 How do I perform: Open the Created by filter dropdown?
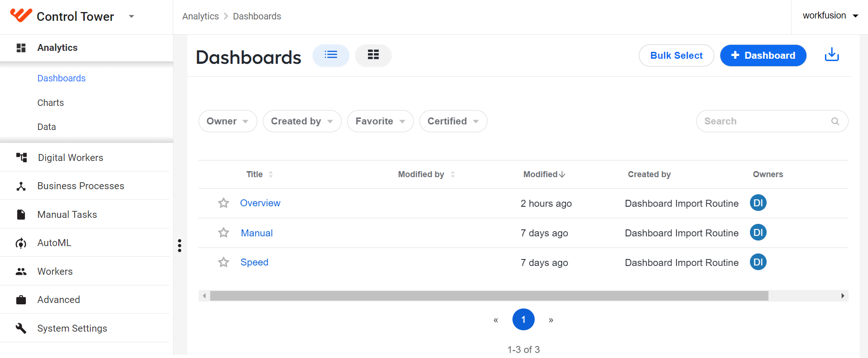(x=302, y=121)
